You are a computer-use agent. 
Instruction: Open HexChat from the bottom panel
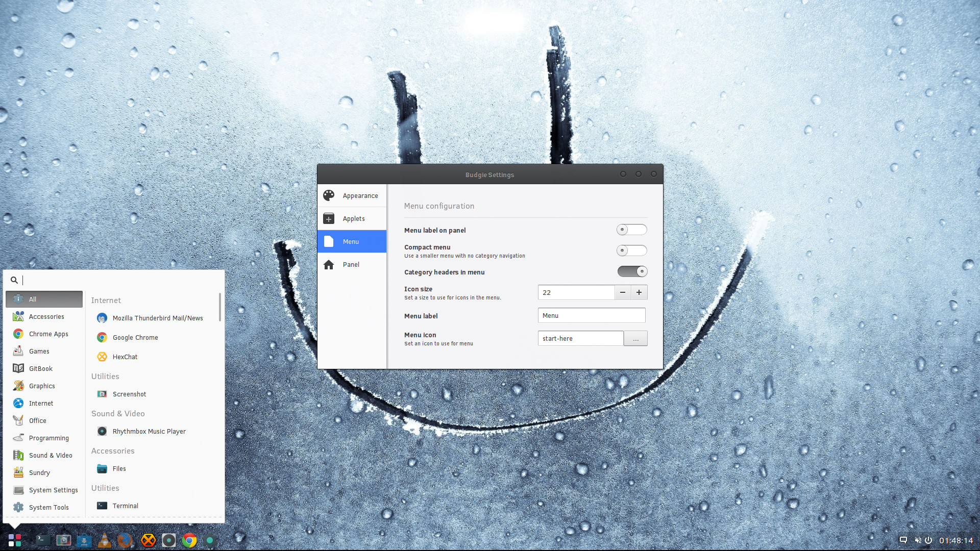(148, 540)
